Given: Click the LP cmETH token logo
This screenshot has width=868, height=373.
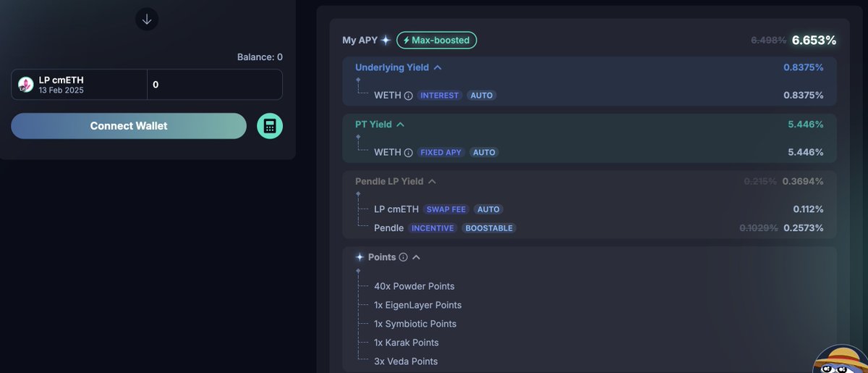Looking at the screenshot, I should pyautogui.click(x=26, y=85).
